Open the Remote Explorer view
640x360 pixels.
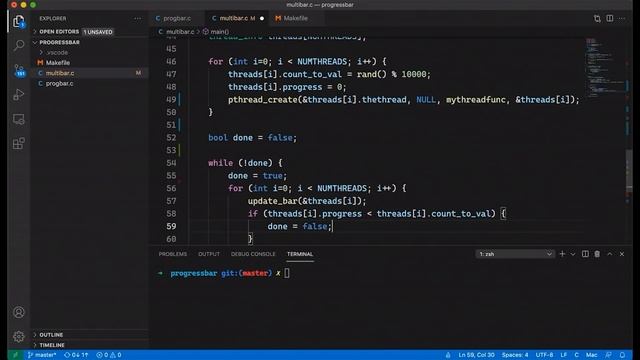[19, 119]
